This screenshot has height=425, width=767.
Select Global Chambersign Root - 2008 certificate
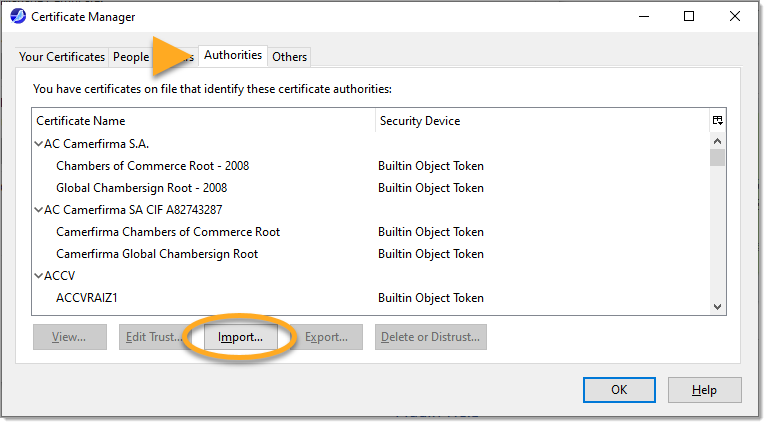click(141, 188)
